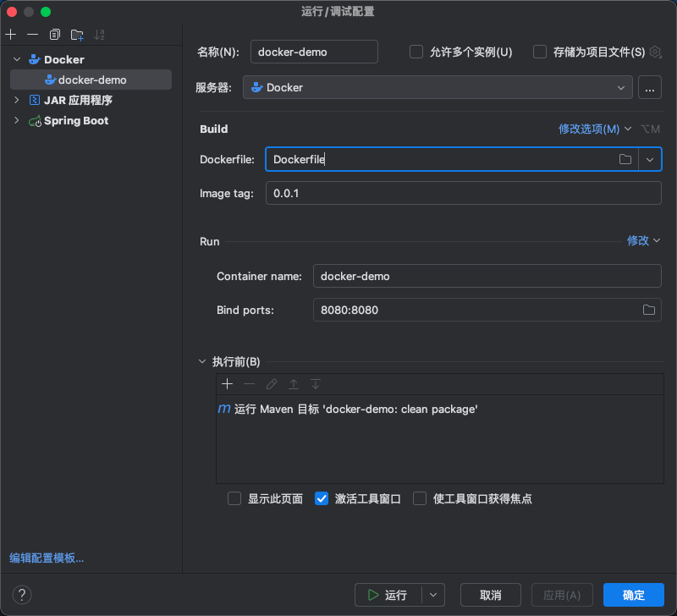Move the before-launch task down
The image size is (677, 616).
click(316, 384)
